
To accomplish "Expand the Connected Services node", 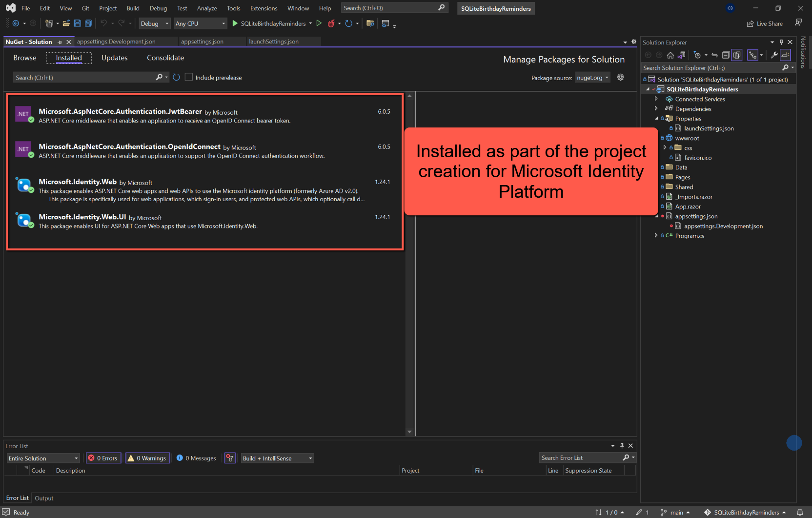I will click(656, 99).
